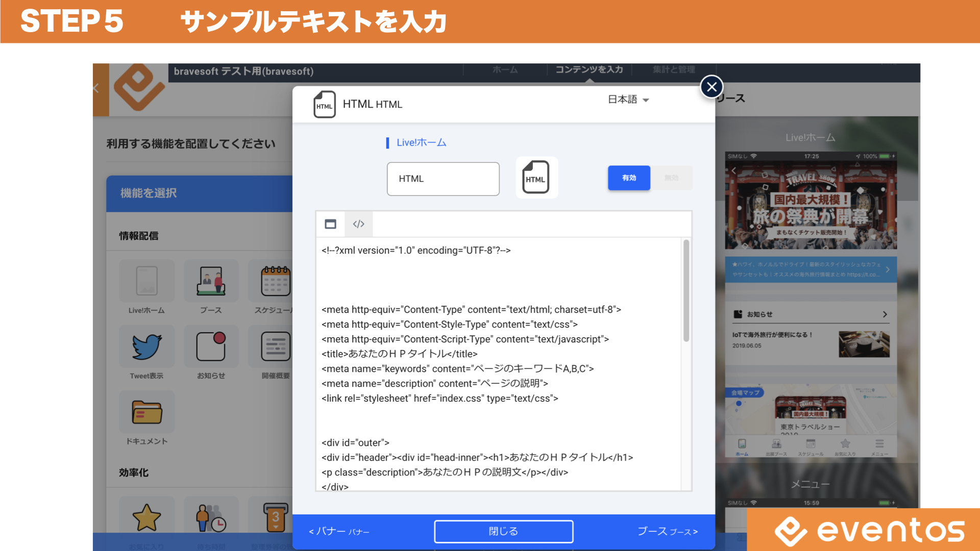Image resolution: width=980 pixels, height=551 pixels.
Task: Select the お知らせ notification icon
Action: tap(211, 346)
